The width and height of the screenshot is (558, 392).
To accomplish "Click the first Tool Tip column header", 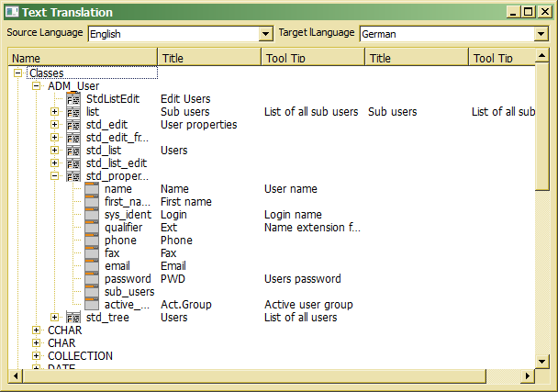I will coord(313,58).
